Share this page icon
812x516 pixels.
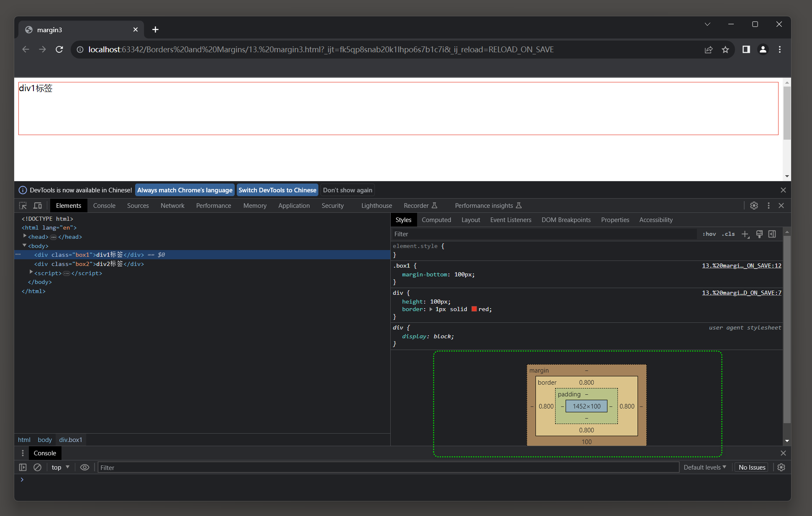click(x=709, y=49)
